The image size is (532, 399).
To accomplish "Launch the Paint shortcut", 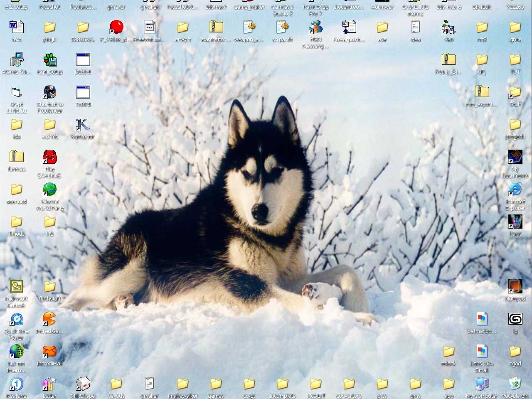I will 515,222.
